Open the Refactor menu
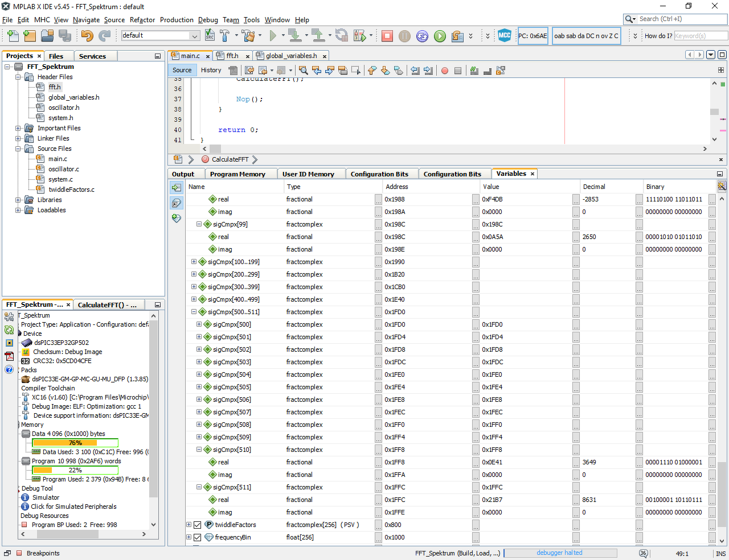 142,20
